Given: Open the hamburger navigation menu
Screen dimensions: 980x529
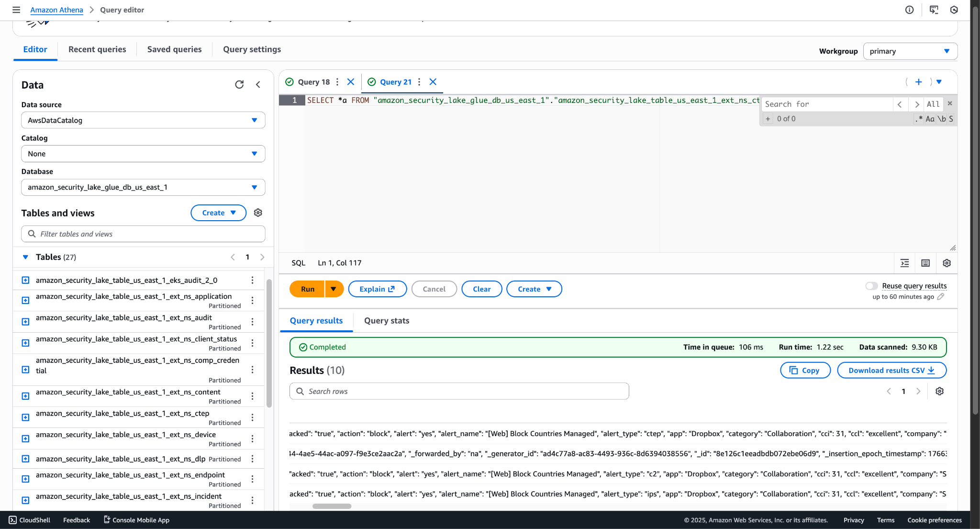Looking at the screenshot, I should (x=16, y=10).
